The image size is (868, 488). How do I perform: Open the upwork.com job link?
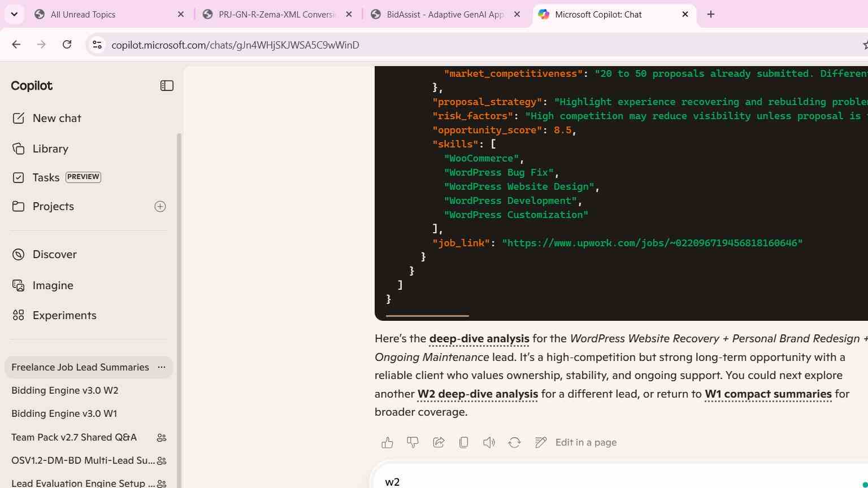pyautogui.click(x=652, y=243)
